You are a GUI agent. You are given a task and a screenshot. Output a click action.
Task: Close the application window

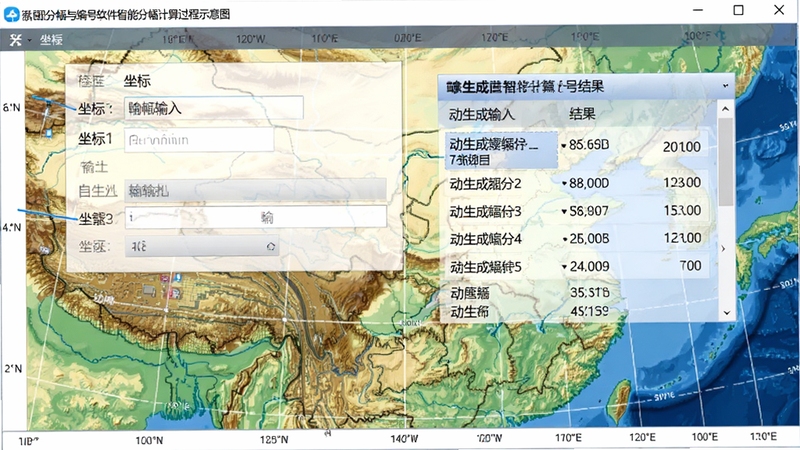point(779,10)
